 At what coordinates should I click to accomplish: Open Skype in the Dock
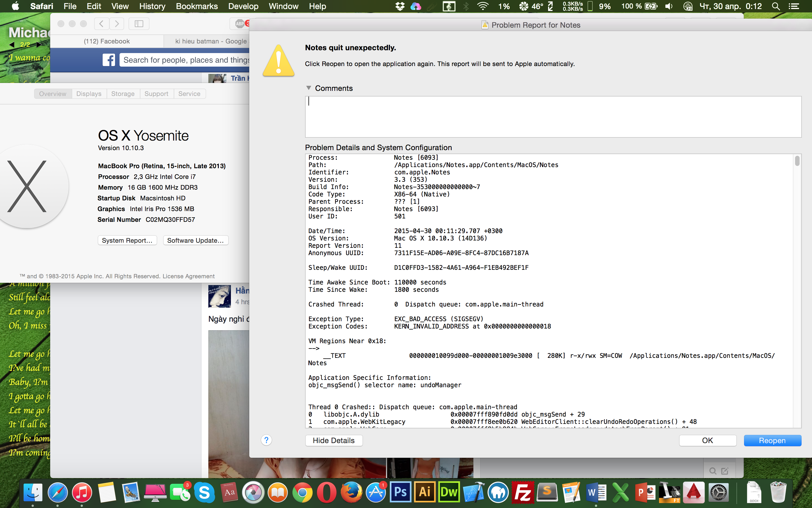[204, 492]
